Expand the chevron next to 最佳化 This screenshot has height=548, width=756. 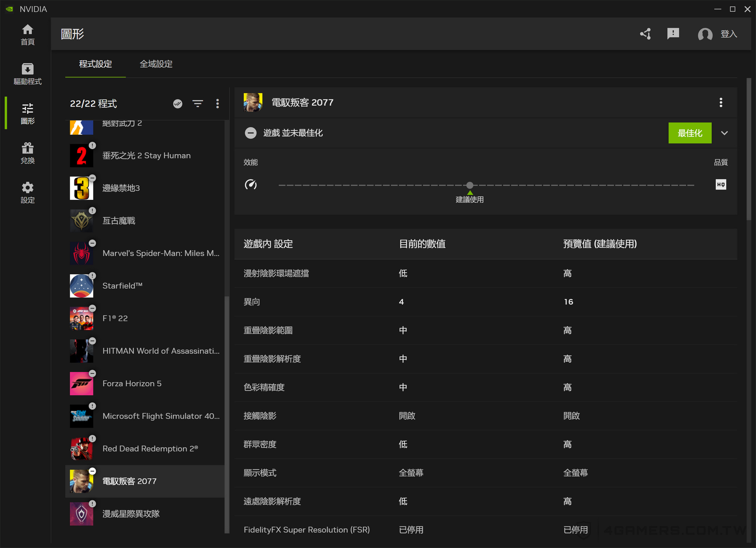pyautogui.click(x=724, y=133)
